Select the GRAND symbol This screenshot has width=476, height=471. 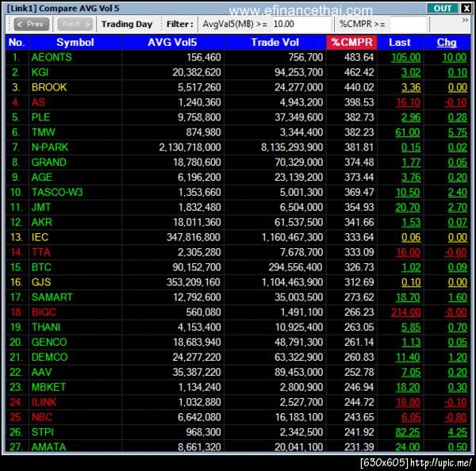tap(49, 162)
